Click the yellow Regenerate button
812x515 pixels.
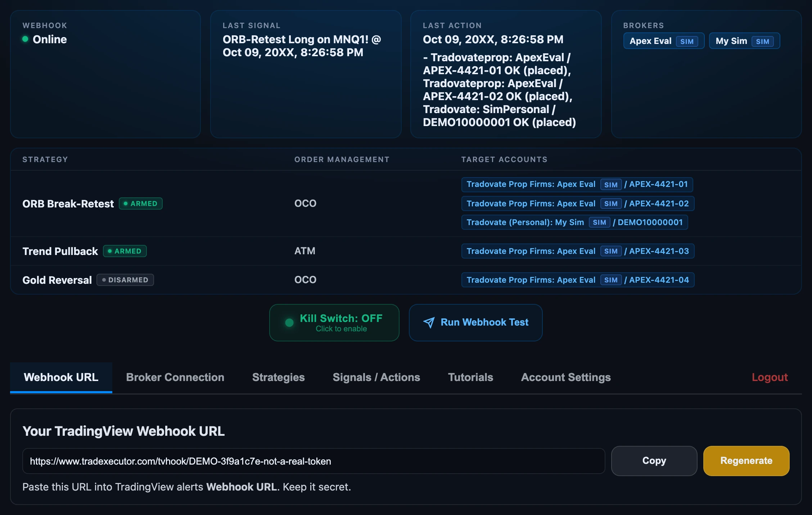(x=746, y=461)
